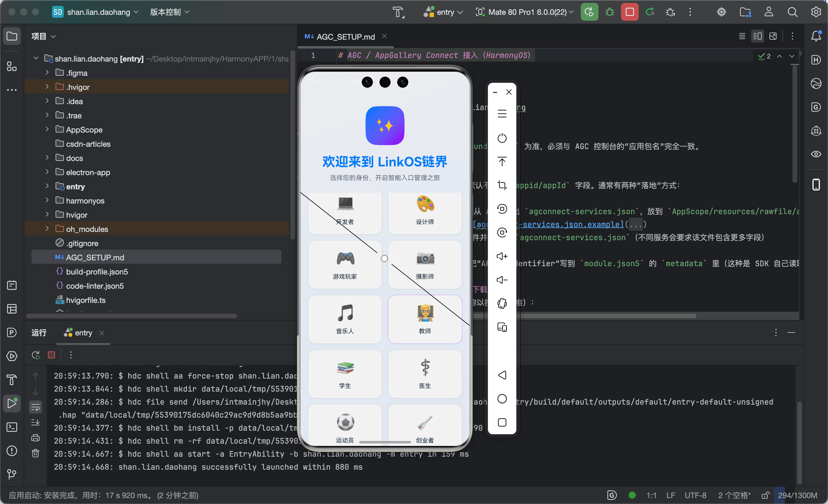Open the account profile icon
Viewport: 828px width, 504px height.
pyautogui.click(x=769, y=12)
